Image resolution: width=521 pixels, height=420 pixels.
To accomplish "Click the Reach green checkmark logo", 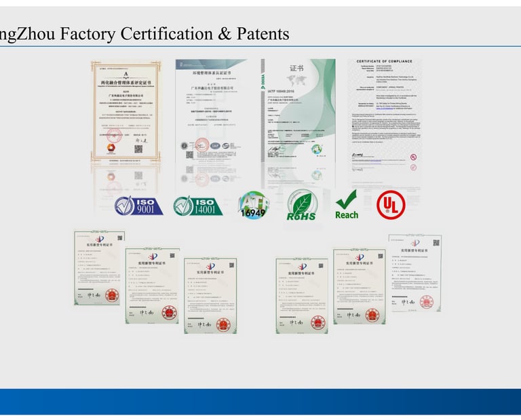I will (347, 205).
